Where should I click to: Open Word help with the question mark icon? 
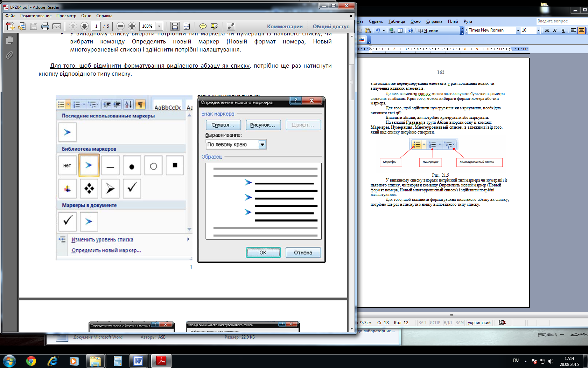tap(410, 30)
